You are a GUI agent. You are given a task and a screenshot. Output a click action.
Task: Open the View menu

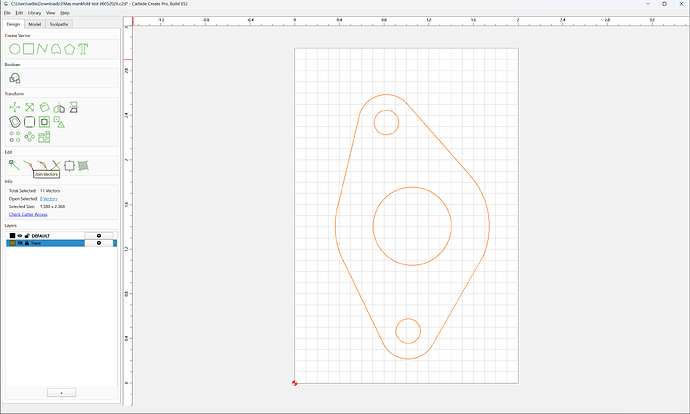(51, 13)
